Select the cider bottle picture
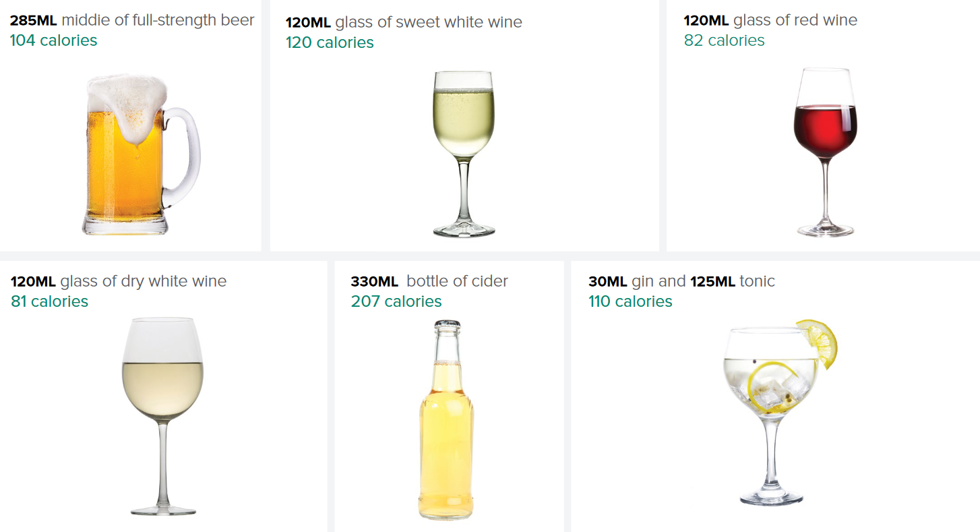 447,419
